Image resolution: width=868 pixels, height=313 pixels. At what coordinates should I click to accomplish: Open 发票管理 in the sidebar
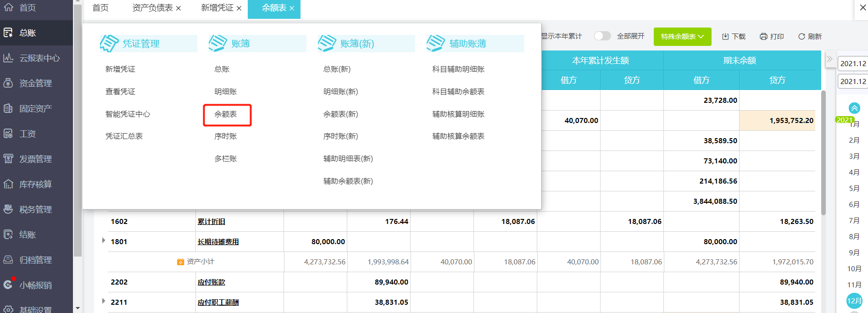(35, 159)
